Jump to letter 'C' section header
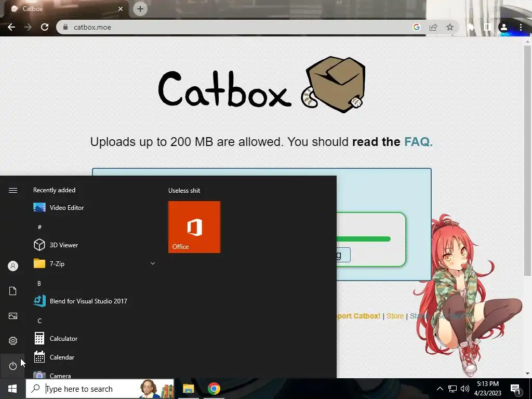The height and width of the screenshot is (399, 532). [x=39, y=321]
